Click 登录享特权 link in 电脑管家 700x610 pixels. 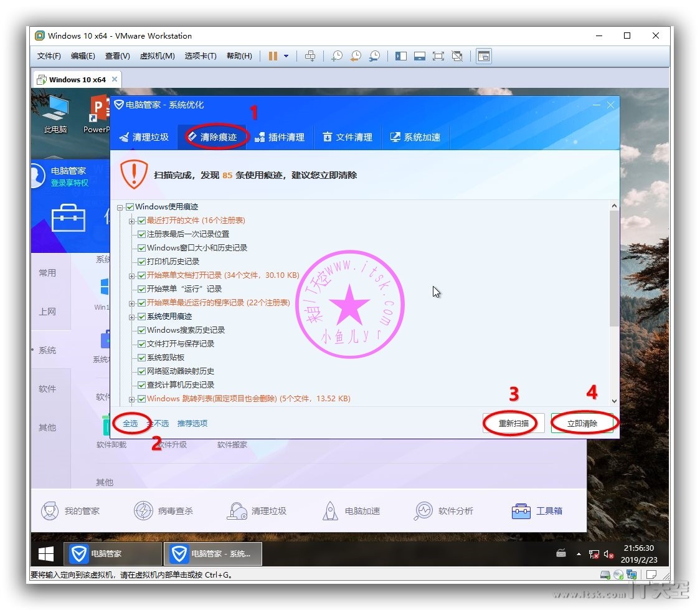click(x=70, y=183)
